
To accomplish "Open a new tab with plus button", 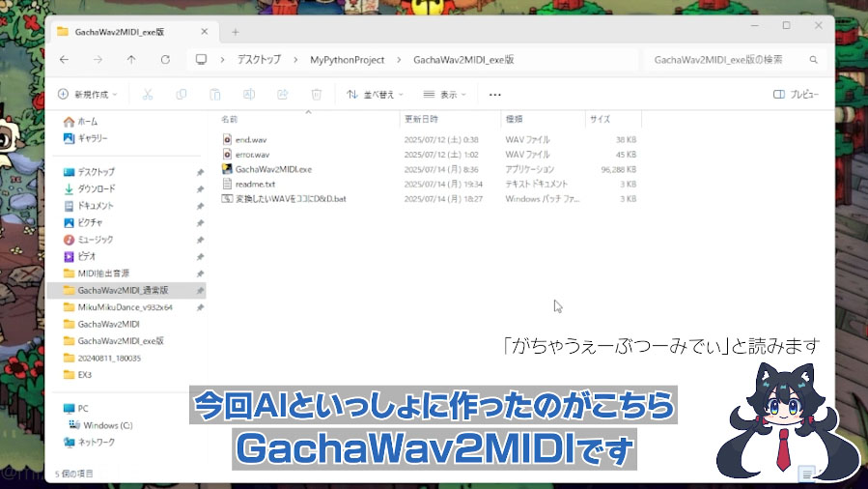I will 235,31.
